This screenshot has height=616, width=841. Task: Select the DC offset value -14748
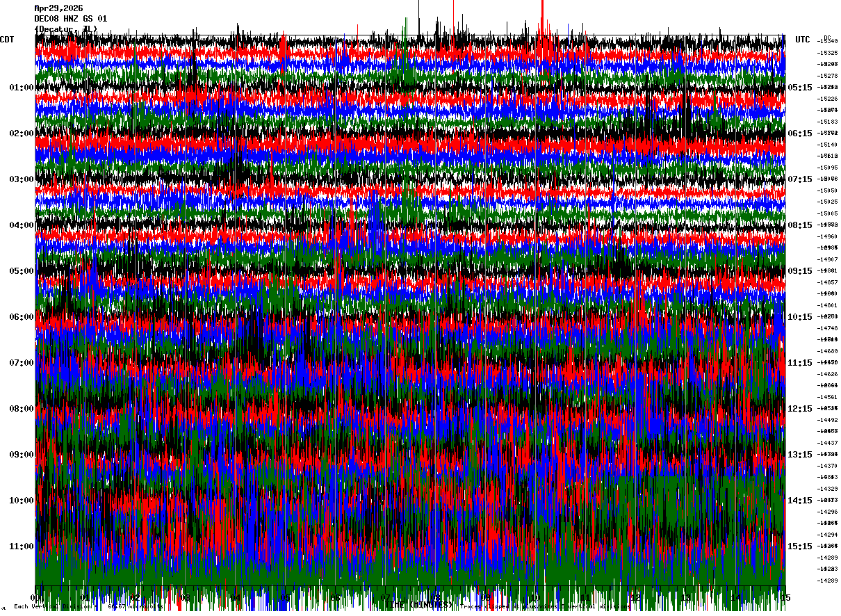[827, 328]
